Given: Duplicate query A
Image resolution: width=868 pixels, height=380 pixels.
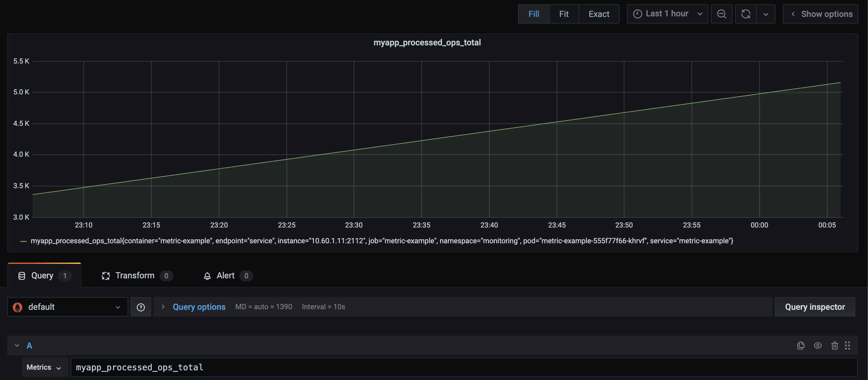Looking at the screenshot, I should [801, 346].
